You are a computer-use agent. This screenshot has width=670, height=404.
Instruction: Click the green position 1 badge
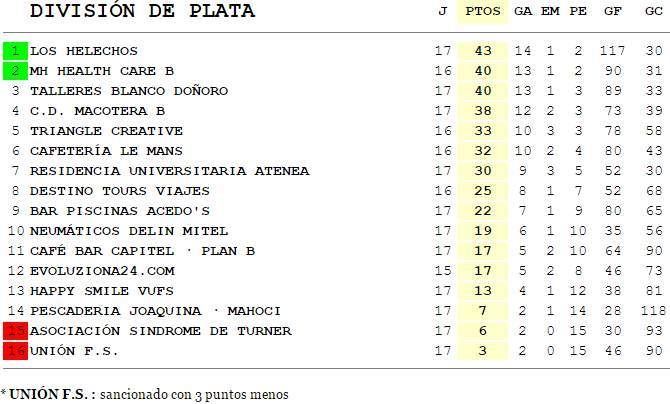tap(15, 51)
